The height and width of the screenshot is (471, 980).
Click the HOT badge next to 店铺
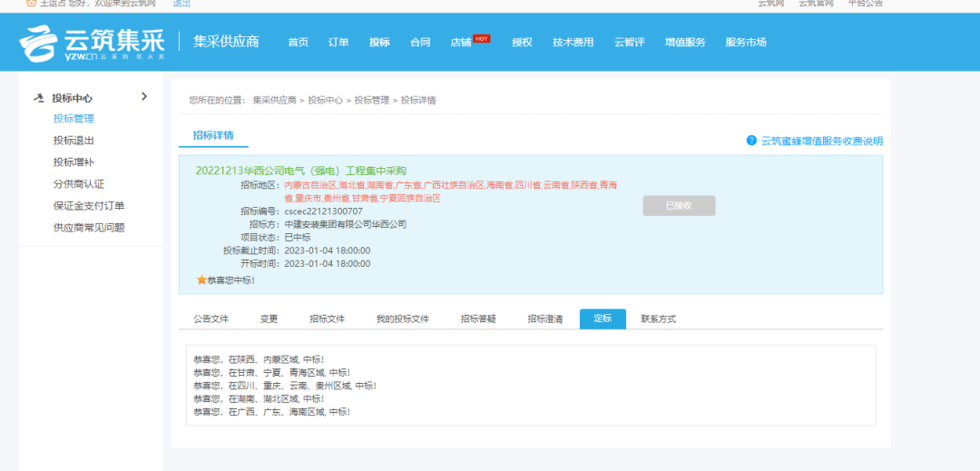coord(482,39)
